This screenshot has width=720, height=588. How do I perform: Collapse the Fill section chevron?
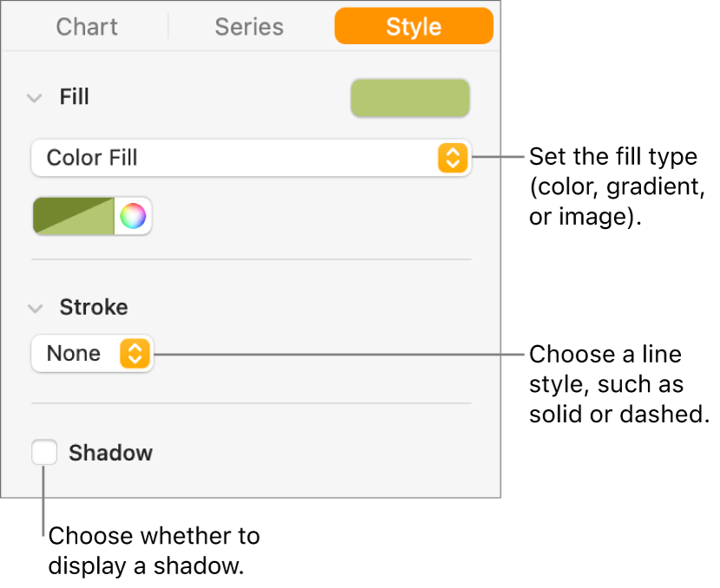tap(35, 98)
